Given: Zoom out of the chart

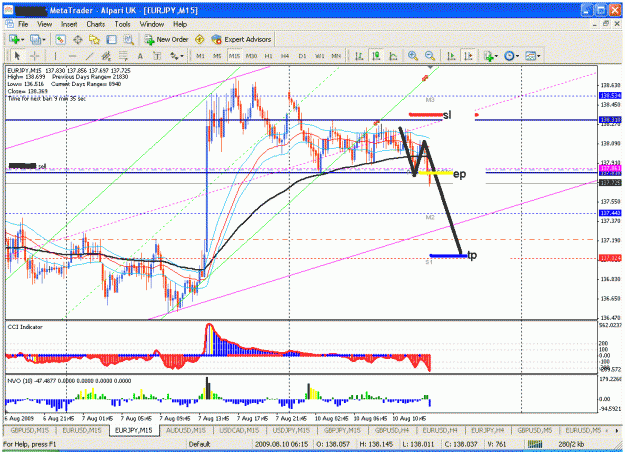Looking at the screenshot, I should (x=430, y=56).
